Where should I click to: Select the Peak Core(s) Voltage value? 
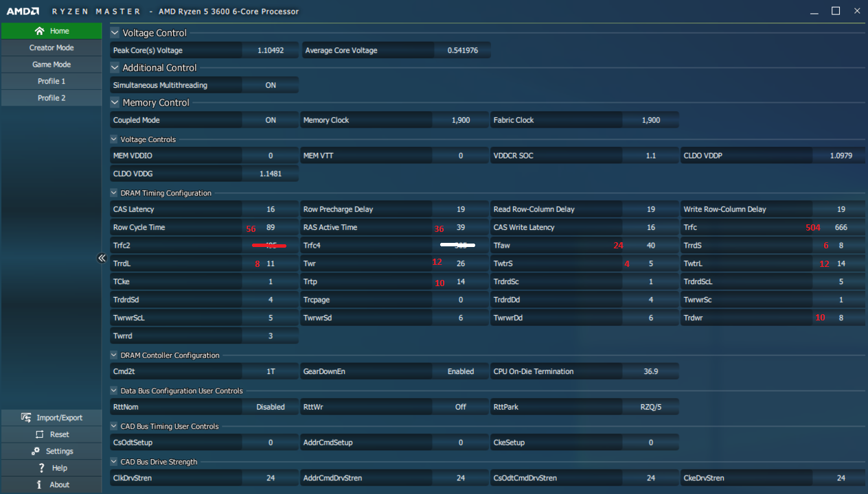point(271,50)
